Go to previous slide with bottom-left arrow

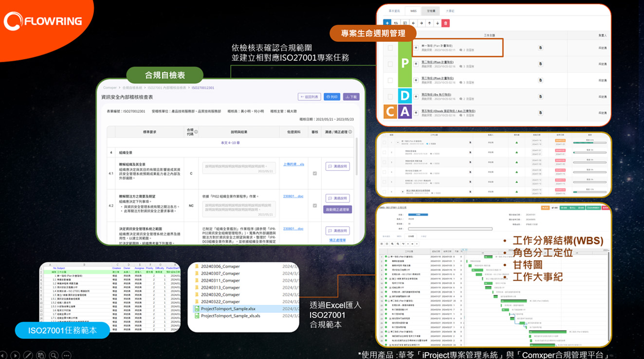[x=4, y=355]
